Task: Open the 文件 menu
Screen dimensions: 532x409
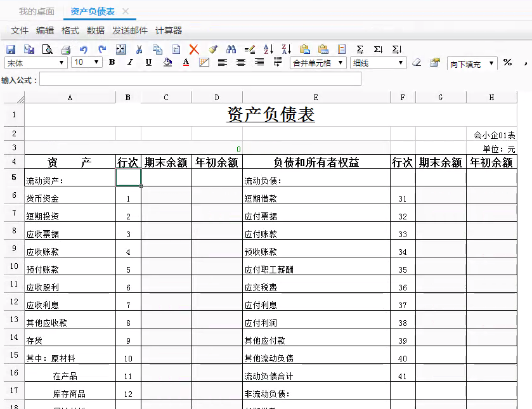Action: pyautogui.click(x=19, y=30)
